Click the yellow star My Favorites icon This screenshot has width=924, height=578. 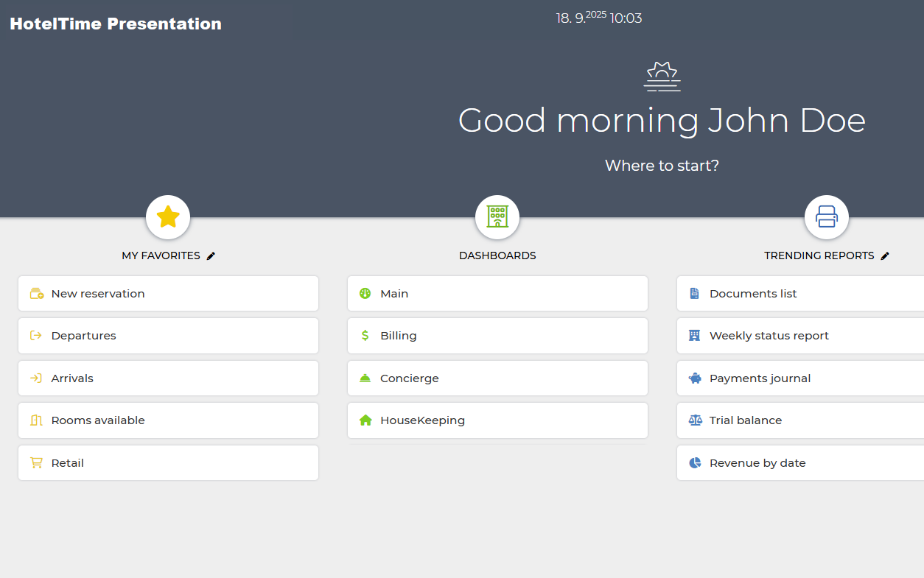coord(168,217)
